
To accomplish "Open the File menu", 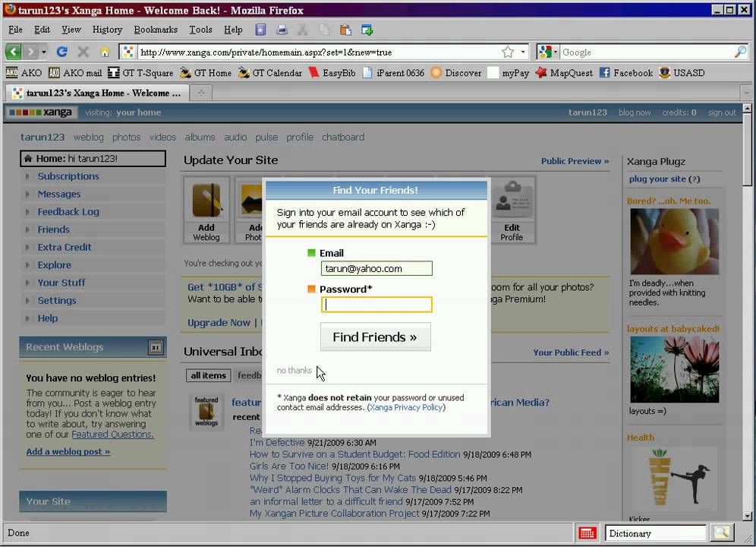I will (x=15, y=30).
